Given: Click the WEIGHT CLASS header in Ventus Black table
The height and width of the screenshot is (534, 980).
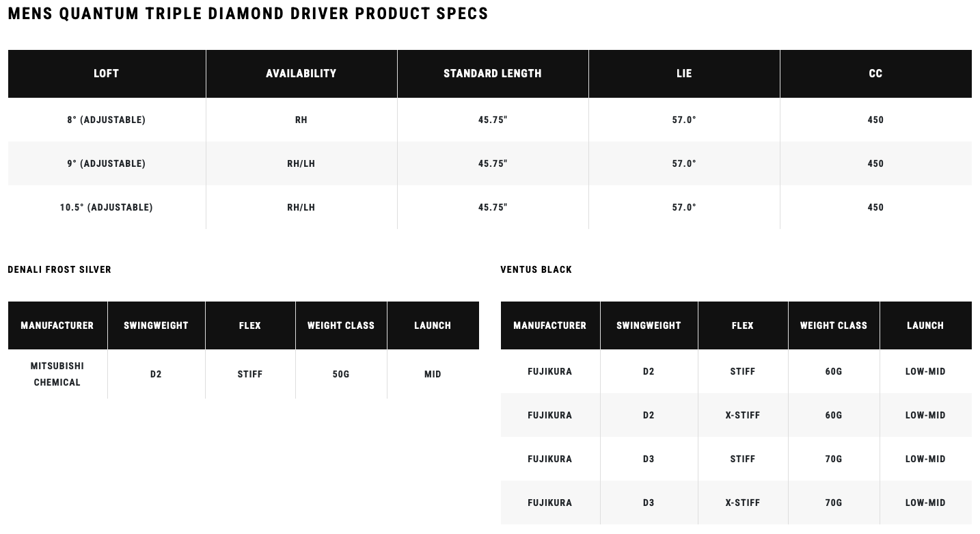Looking at the screenshot, I should (834, 325).
